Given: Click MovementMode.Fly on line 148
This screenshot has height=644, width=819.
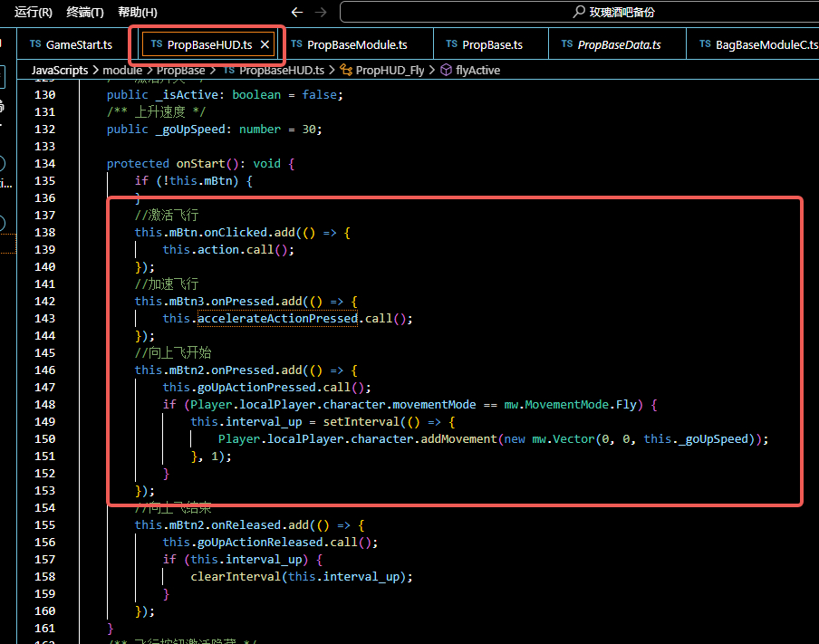Looking at the screenshot, I should (581, 404).
